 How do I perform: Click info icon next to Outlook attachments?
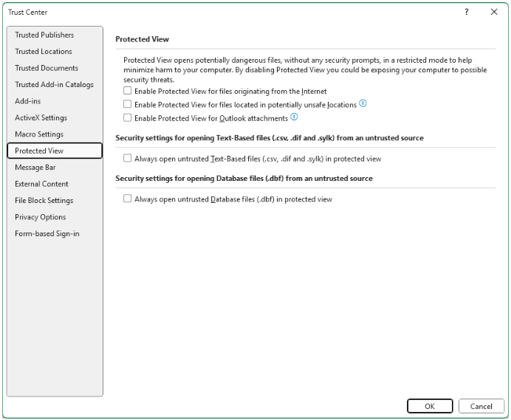coord(294,117)
